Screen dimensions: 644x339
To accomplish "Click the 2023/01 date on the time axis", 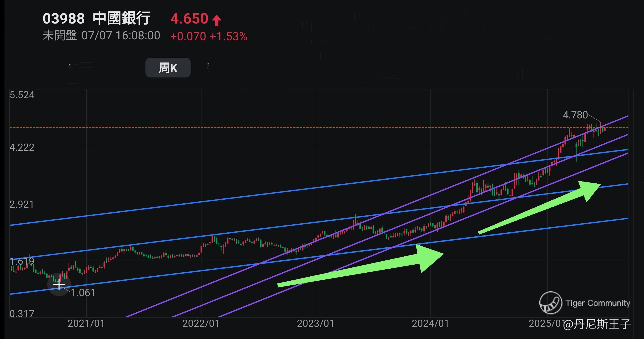I will point(316,323).
